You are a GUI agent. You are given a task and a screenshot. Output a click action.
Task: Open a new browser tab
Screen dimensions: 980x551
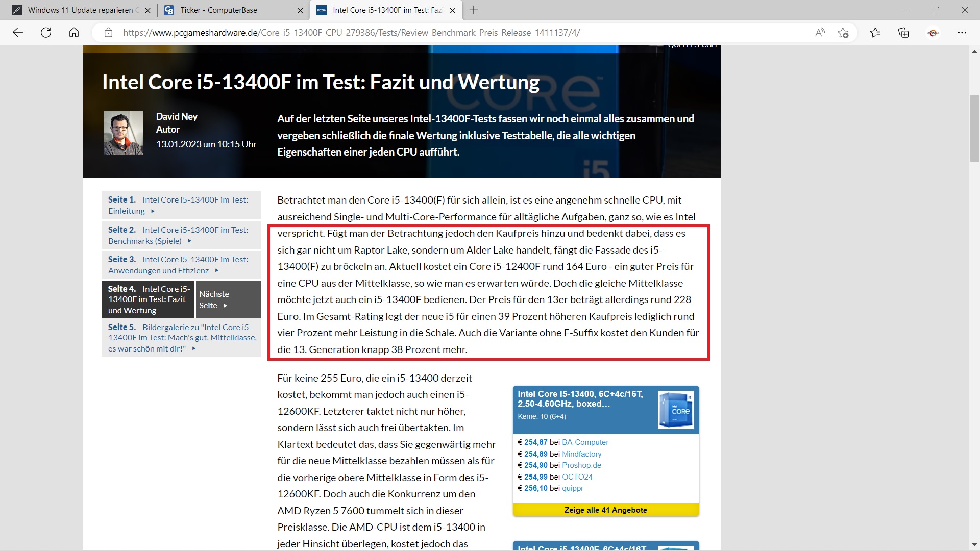[474, 10]
